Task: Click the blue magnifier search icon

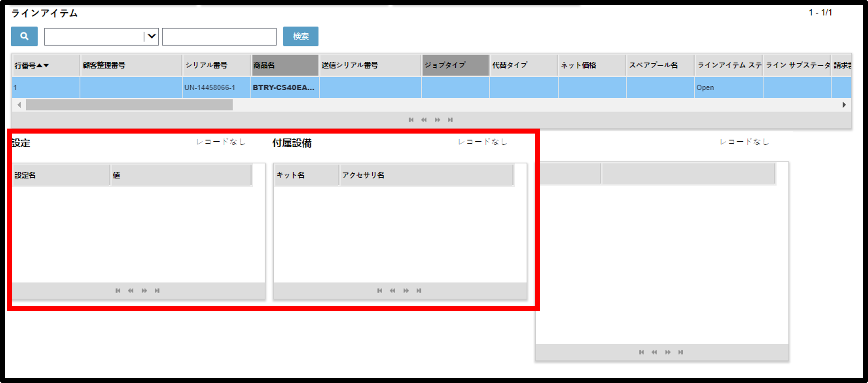Action: [x=24, y=36]
